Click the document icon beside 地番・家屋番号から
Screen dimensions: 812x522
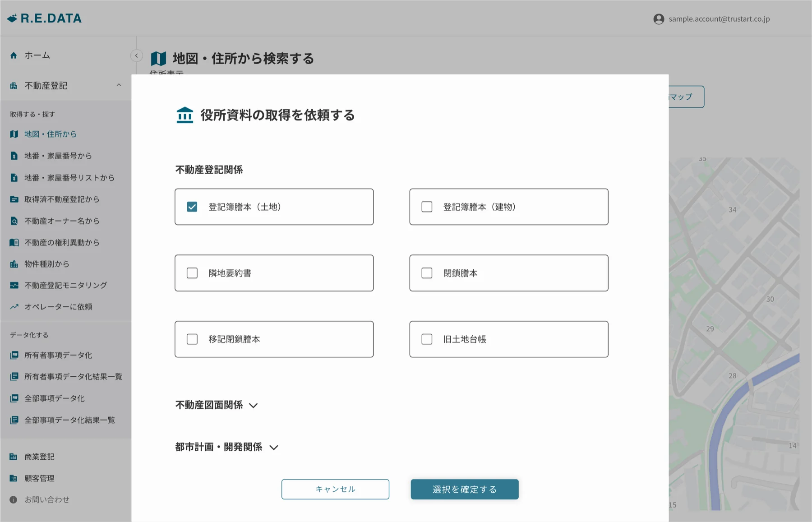click(14, 156)
